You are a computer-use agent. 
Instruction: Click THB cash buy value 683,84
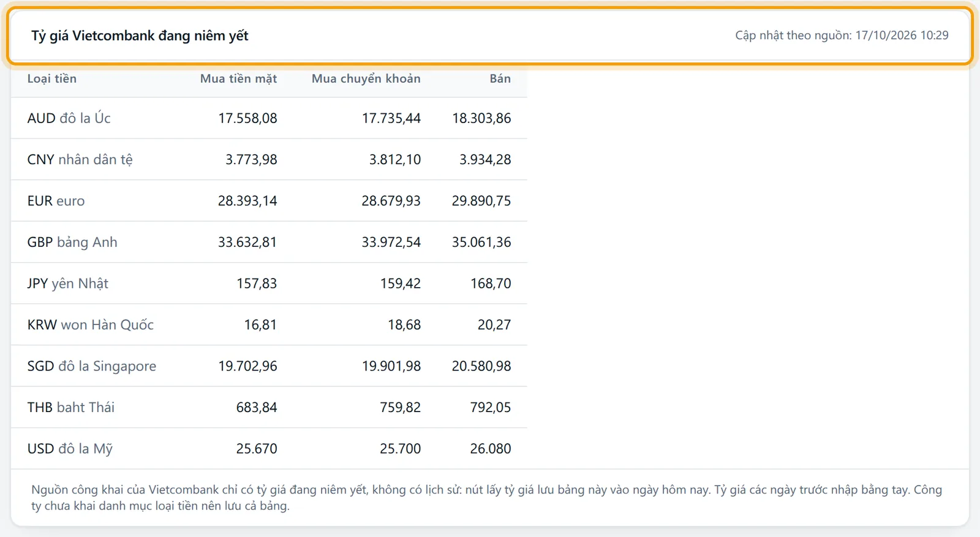click(257, 407)
